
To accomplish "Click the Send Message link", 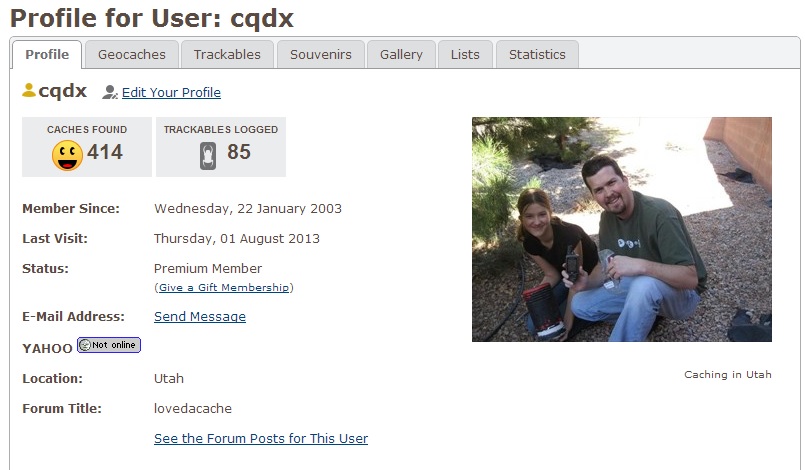I will point(200,316).
